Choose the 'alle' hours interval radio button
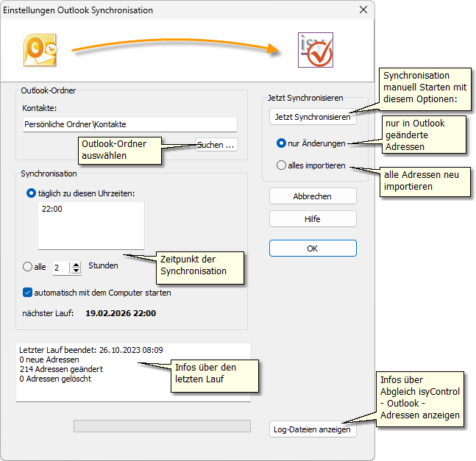 point(28,267)
